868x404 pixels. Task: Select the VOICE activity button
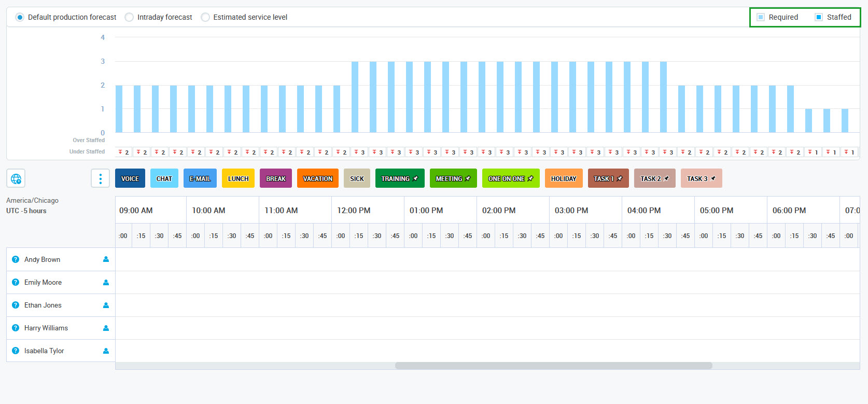(x=130, y=178)
